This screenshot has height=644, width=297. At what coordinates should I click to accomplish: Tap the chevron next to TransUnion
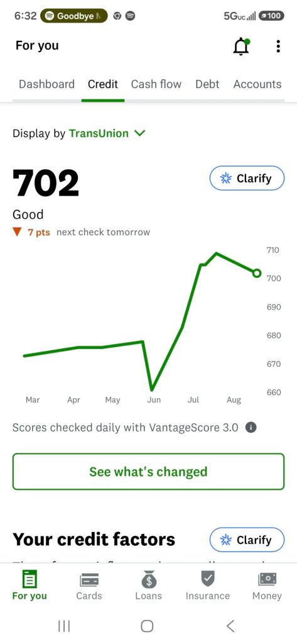pyautogui.click(x=140, y=133)
